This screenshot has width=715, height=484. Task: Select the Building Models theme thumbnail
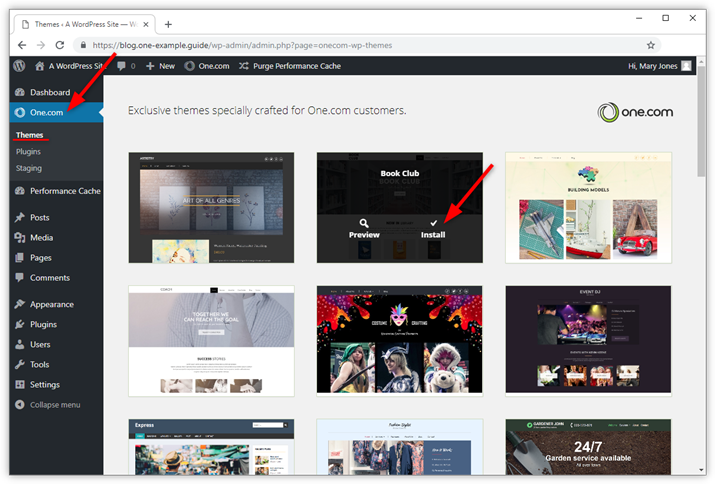click(x=588, y=208)
